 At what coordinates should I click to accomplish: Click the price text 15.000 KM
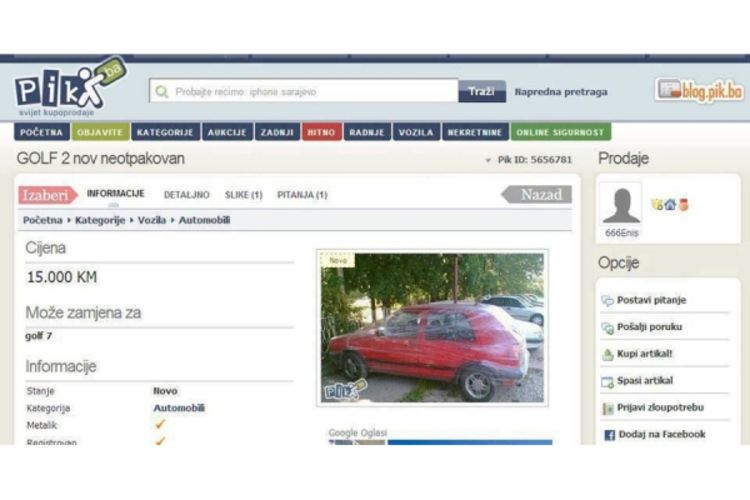[62, 277]
